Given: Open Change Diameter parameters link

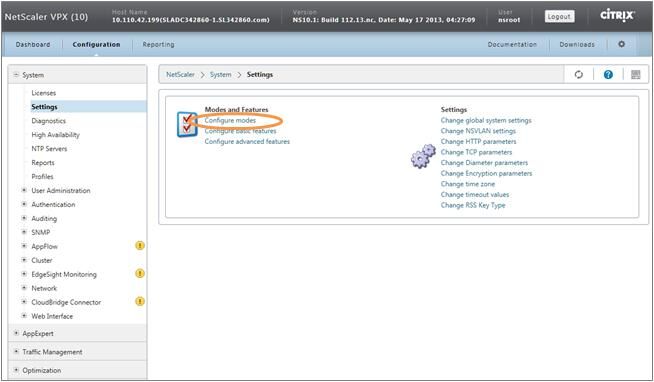Looking at the screenshot, I should [484, 163].
